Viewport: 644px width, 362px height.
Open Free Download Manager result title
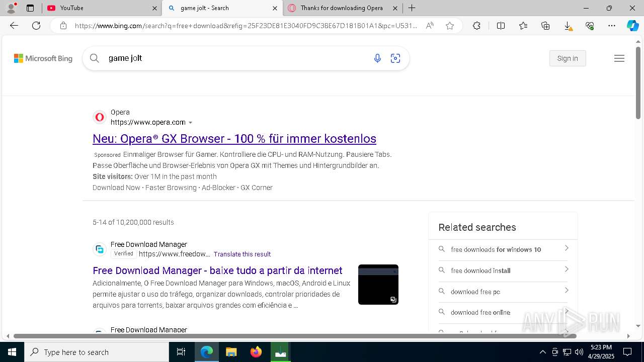click(x=217, y=270)
